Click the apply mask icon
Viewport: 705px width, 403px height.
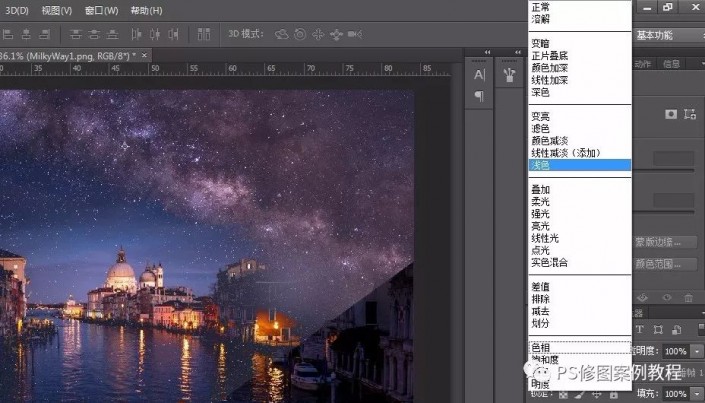(x=642, y=298)
